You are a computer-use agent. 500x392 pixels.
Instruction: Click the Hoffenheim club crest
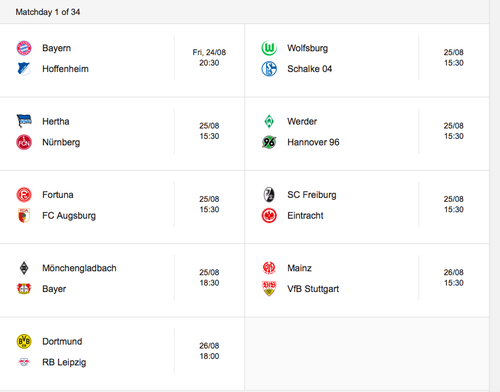point(24,69)
